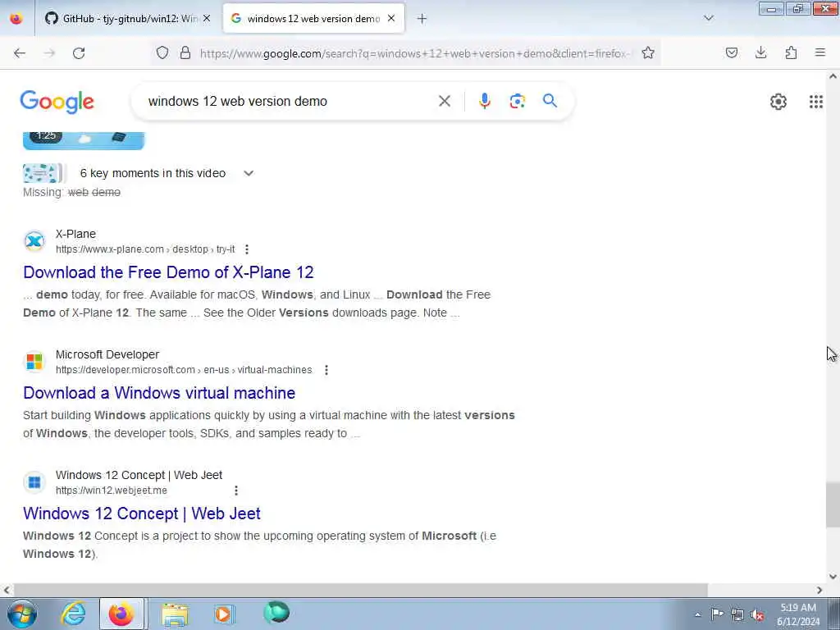The height and width of the screenshot is (630, 840).
Task: Close the GitHub tab
Action: [x=207, y=18]
